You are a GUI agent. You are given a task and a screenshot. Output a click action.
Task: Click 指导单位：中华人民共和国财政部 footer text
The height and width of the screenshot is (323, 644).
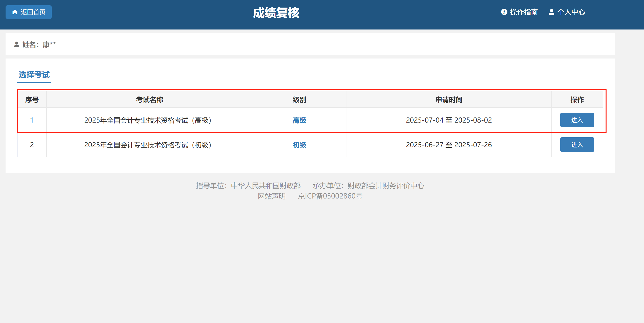point(248,185)
